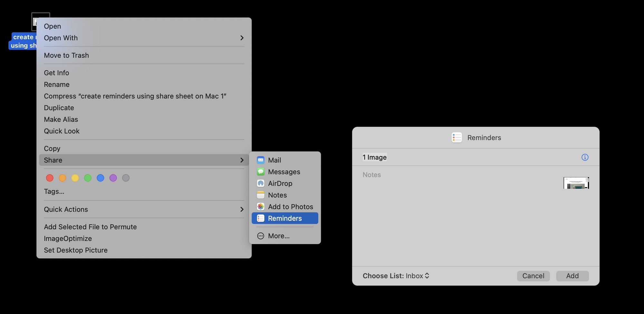
Task: Click the Reminders app icon in the dialog header
Action: pos(457,137)
